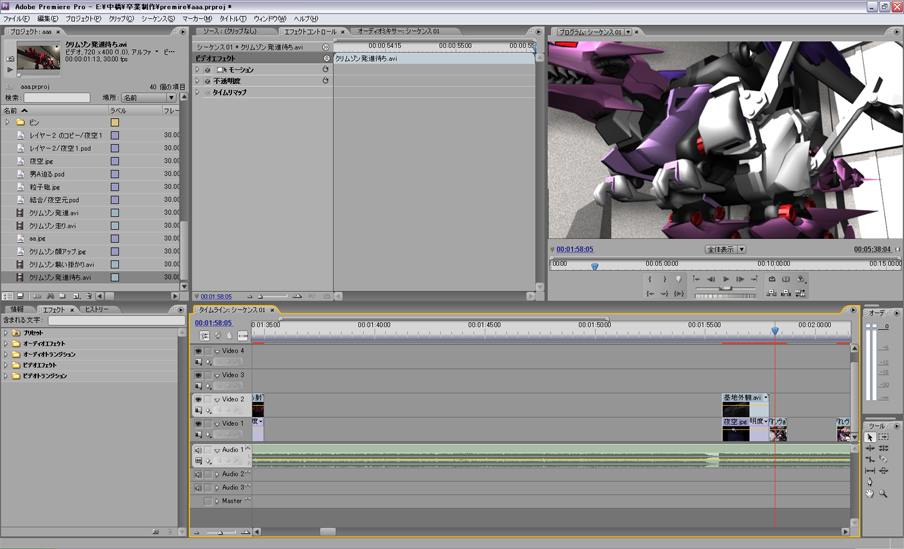The width and height of the screenshot is (904, 549).
Task: Click the Extract button in Program monitor
Action: point(786,294)
